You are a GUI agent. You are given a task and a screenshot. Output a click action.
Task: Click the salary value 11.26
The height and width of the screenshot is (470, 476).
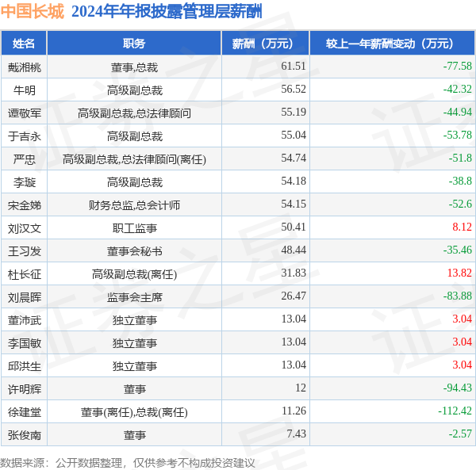(294, 411)
